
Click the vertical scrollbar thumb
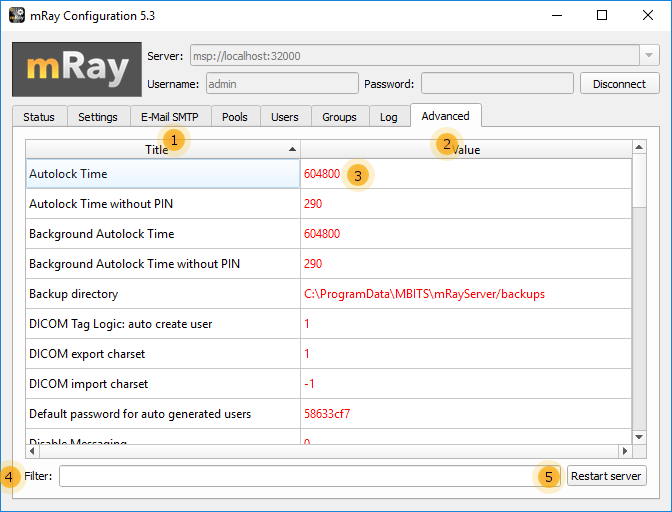(639, 180)
